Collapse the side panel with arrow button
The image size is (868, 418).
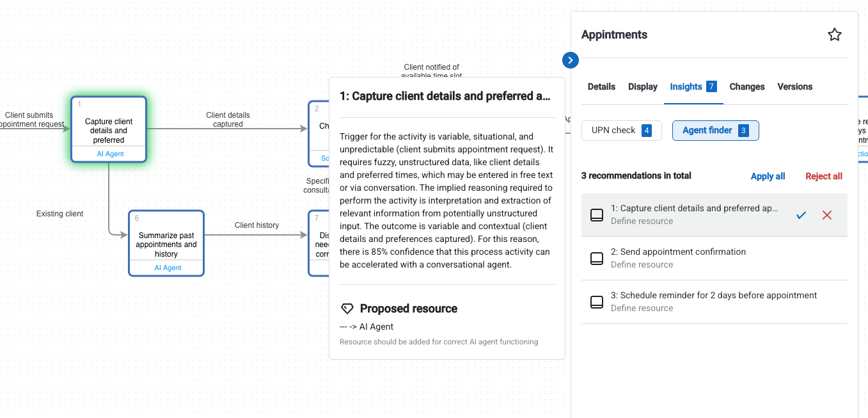pyautogui.click(x=570, y=60)
